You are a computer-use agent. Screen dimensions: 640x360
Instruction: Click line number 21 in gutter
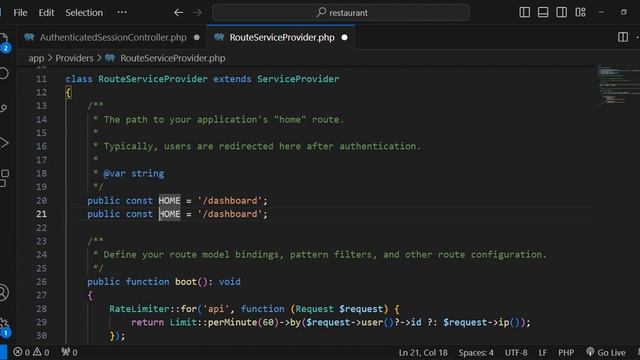41,214
